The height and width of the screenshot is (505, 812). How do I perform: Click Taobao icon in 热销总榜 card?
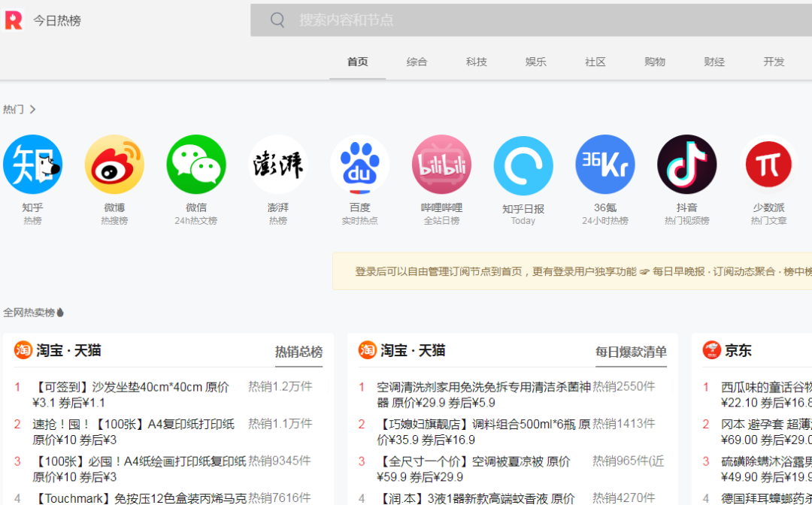click(23, 350)
